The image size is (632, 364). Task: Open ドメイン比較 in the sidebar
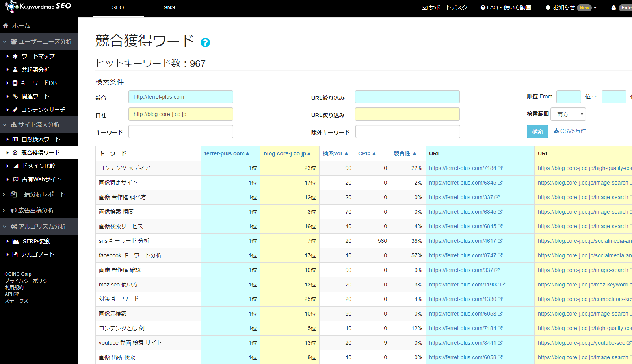pos(39,166)
